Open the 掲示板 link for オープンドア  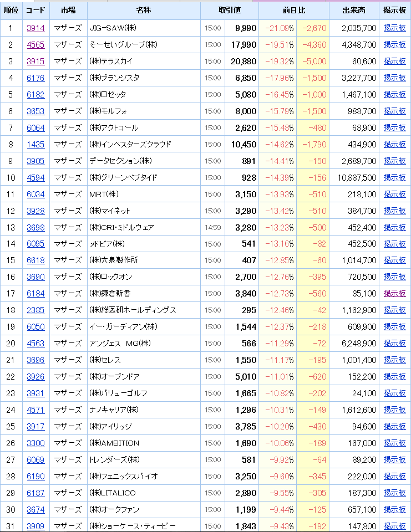tap(395, 377)
